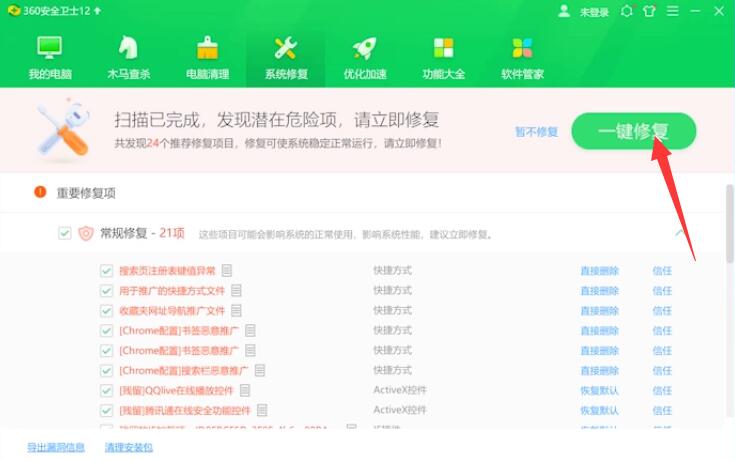
Task: Switch to 电脑清理 tab
Action: 207,57
